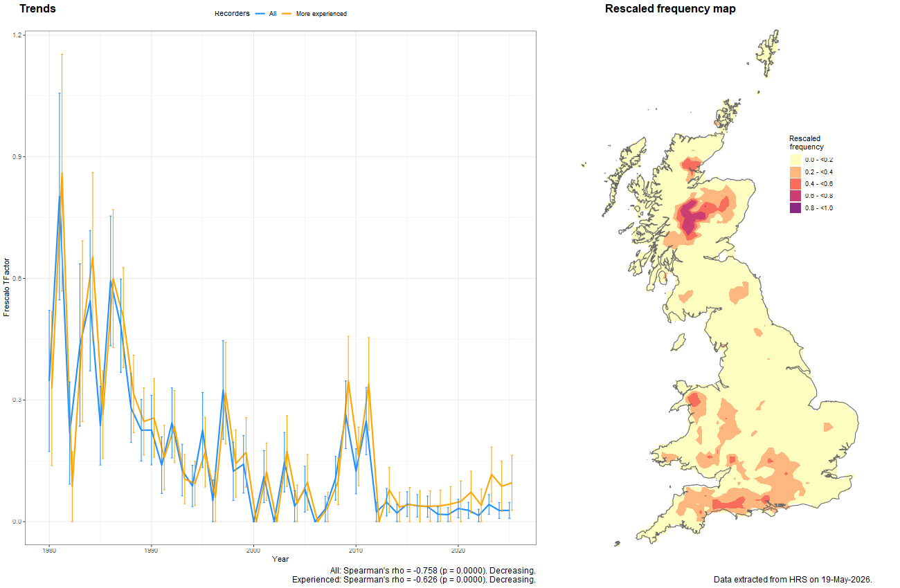
Task: Click the 2000 x-axis tick label
Action: coord(253,551)
